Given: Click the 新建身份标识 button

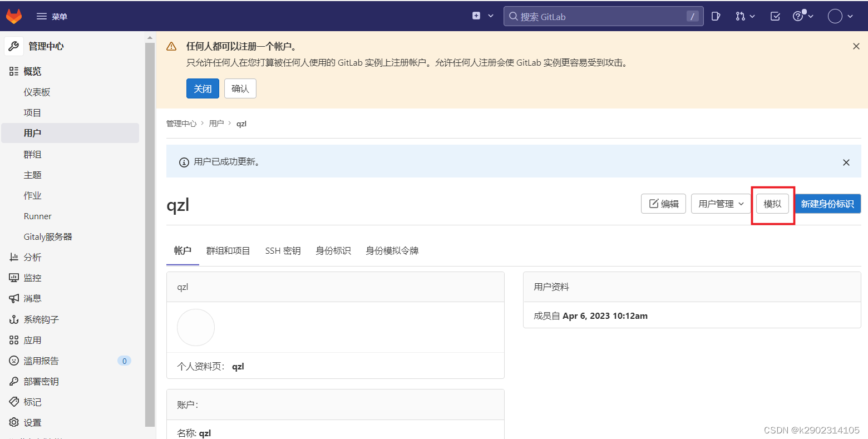Looking at the screenshot, I should 827,204.
